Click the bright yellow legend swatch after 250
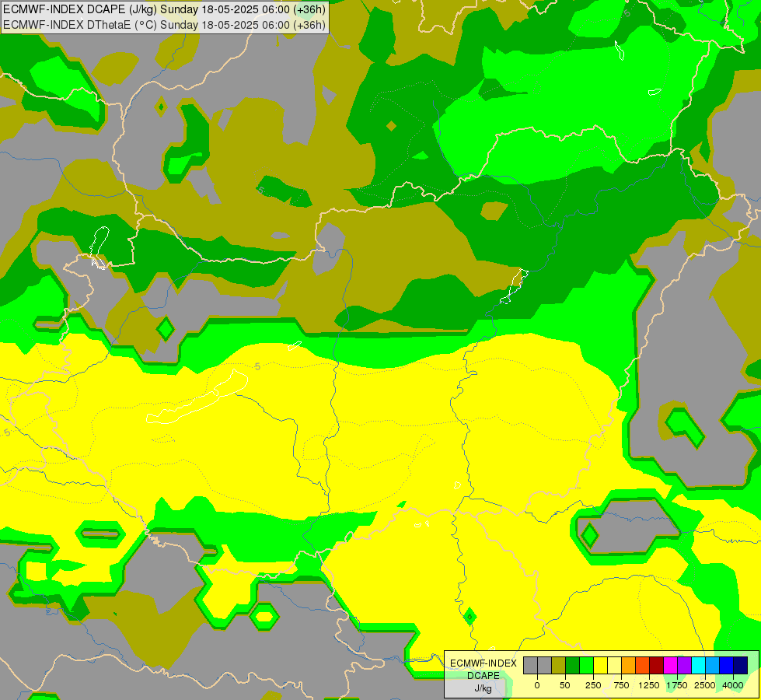This screenshot has width=761, height=700. point(600,666)
